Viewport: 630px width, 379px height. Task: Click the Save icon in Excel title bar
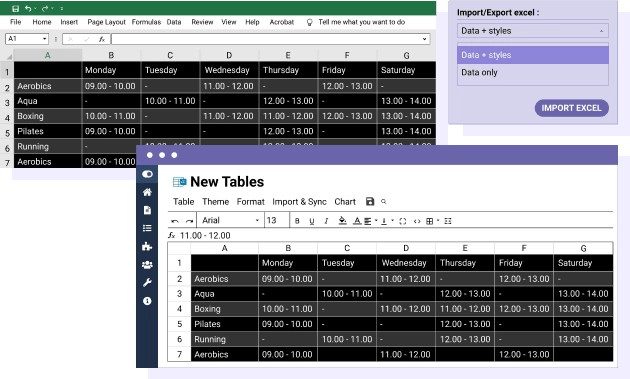coord(15,8)
